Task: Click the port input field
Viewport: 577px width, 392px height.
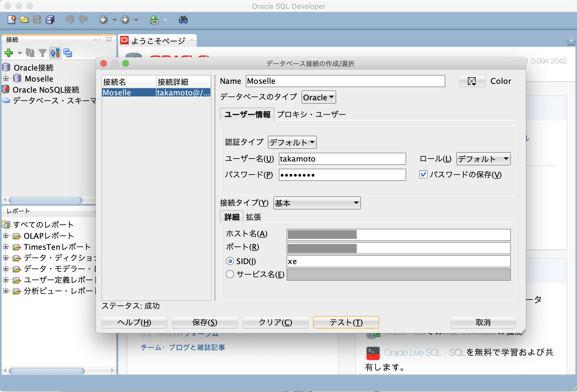Action: (399, 248)
